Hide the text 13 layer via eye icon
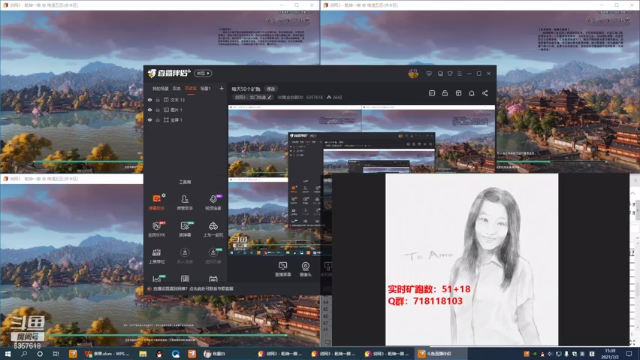The height and width of the screenshot is (360, 640). click(x=150, y=100)
